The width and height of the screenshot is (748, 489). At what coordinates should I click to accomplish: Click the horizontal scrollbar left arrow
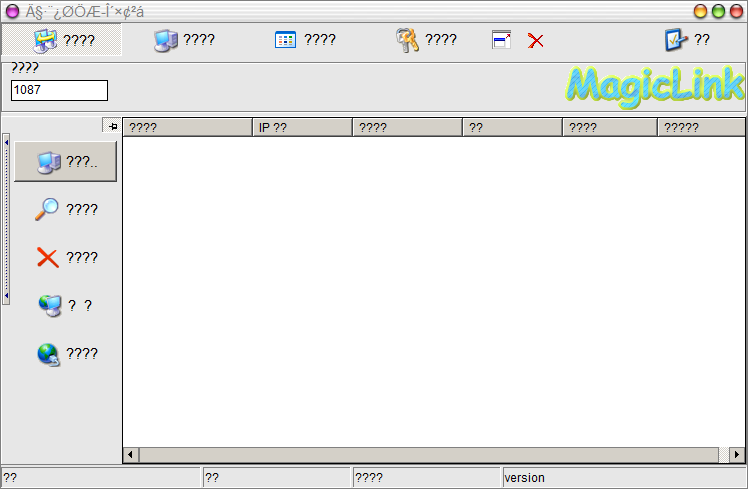pos(130,455)
